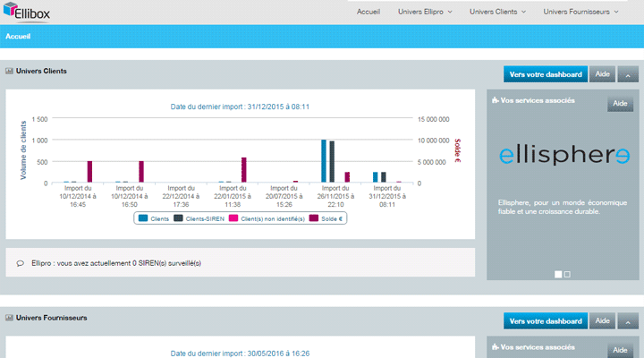Click the Univers Clients chart icon

tap(10, 70)
